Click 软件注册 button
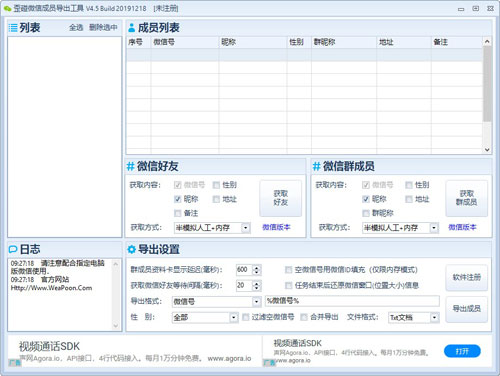Image resolution: width=500 pixels, height=376 pixels. pyautogui.click(x=467, y=278)
